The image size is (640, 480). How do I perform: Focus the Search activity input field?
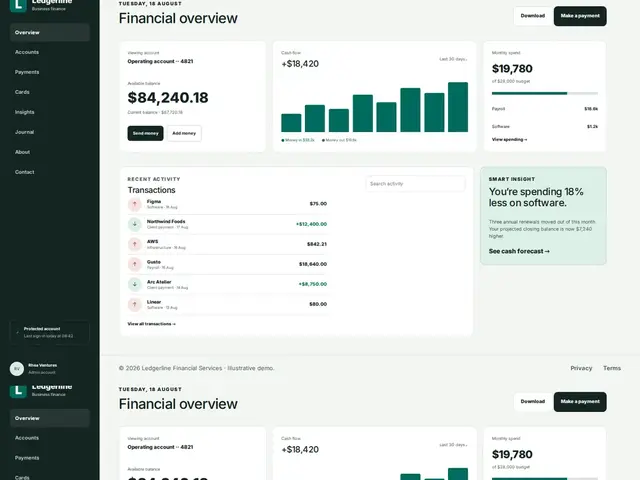click(415, 184)
